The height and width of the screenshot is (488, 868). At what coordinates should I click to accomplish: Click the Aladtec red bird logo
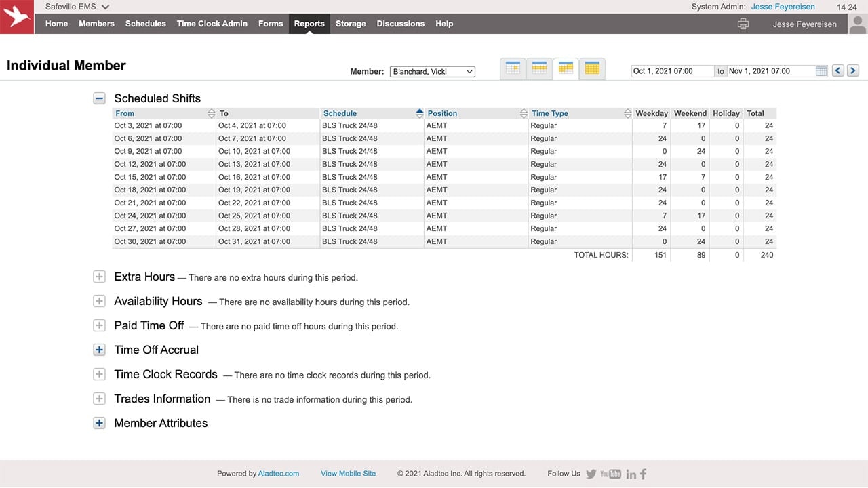[17, 17]
